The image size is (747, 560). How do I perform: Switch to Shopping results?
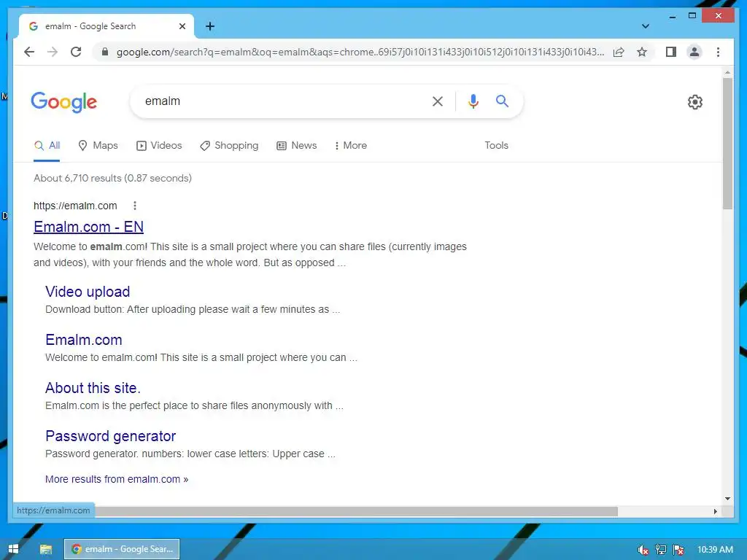pos(229,146)
